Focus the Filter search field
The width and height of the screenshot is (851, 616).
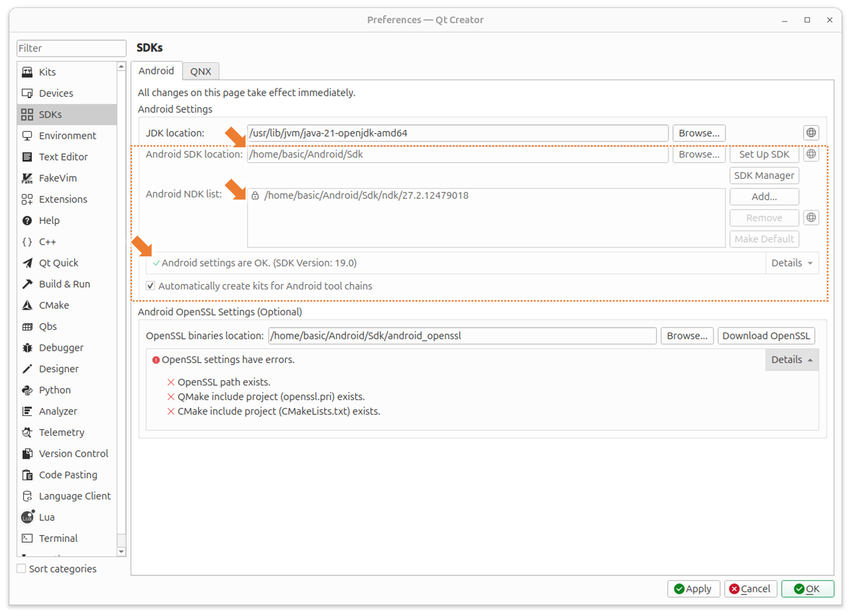(71, 48)
